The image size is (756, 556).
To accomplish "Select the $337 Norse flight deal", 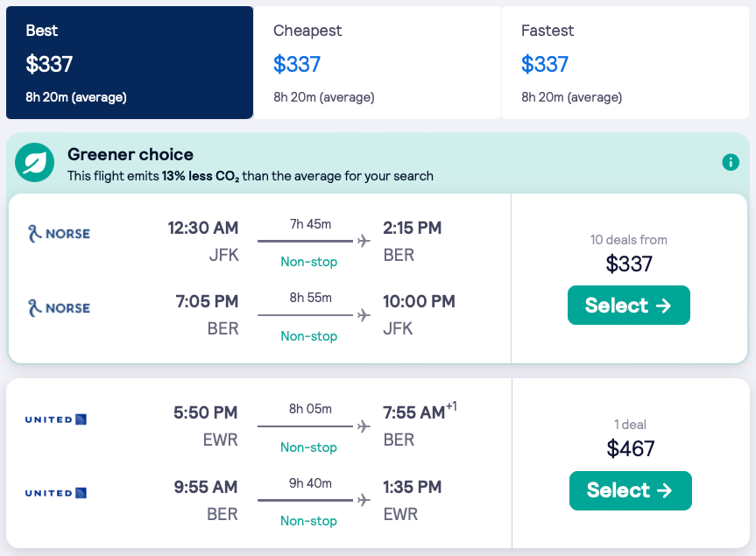I will (628, 305).
